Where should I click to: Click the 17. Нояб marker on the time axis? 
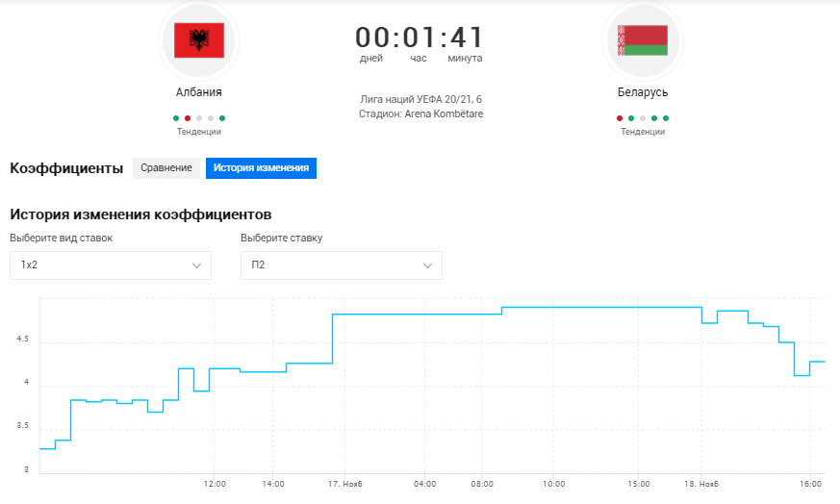tap(345, 484)
